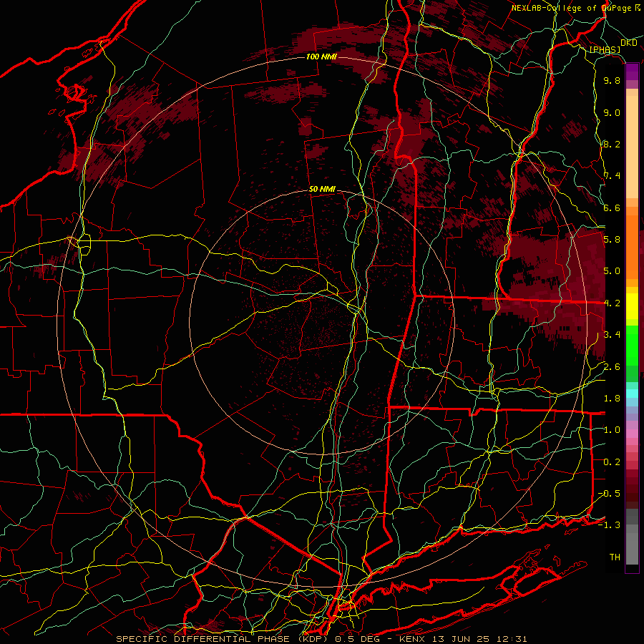Click the 9.0 color scale value
This screenshot has width=644, height=644.
(x=612, y=113)
